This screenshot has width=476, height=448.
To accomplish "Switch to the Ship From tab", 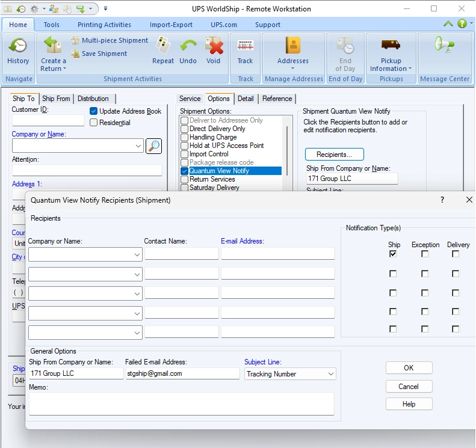I will coord(56,99).
